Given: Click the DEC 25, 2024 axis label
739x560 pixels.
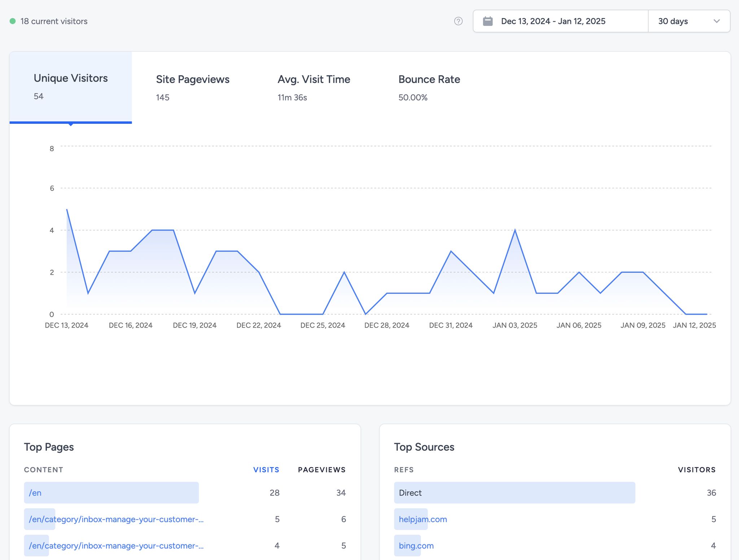Looking at the screenshot, I should (x=323, y=325).
